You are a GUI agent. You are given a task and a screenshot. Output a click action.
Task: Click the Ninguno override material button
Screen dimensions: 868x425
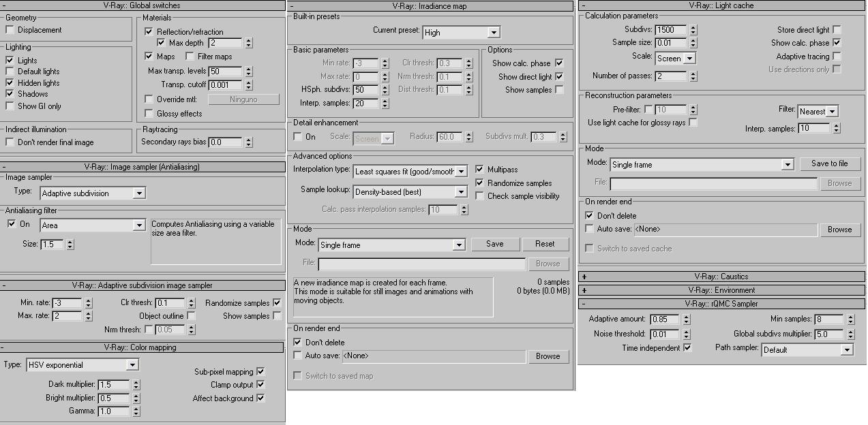pos(243,99)
